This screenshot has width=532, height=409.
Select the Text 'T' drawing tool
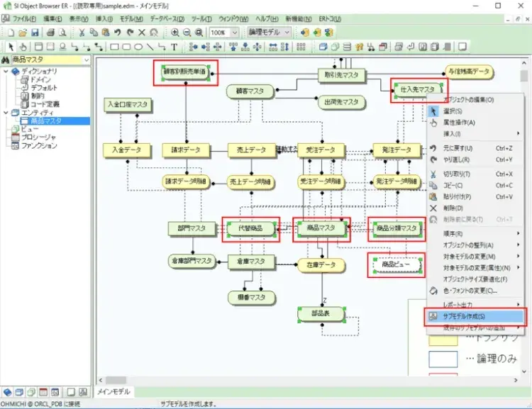pos(174,47)
